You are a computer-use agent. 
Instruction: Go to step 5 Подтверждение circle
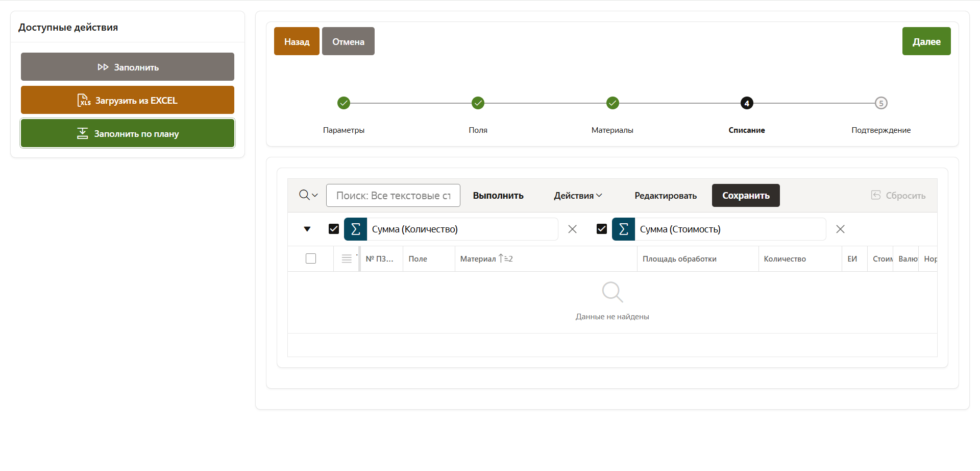[880, 103]
